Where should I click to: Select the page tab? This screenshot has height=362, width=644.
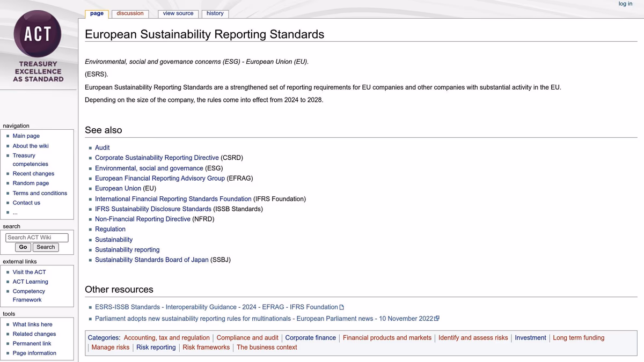(x=97, y=13)
